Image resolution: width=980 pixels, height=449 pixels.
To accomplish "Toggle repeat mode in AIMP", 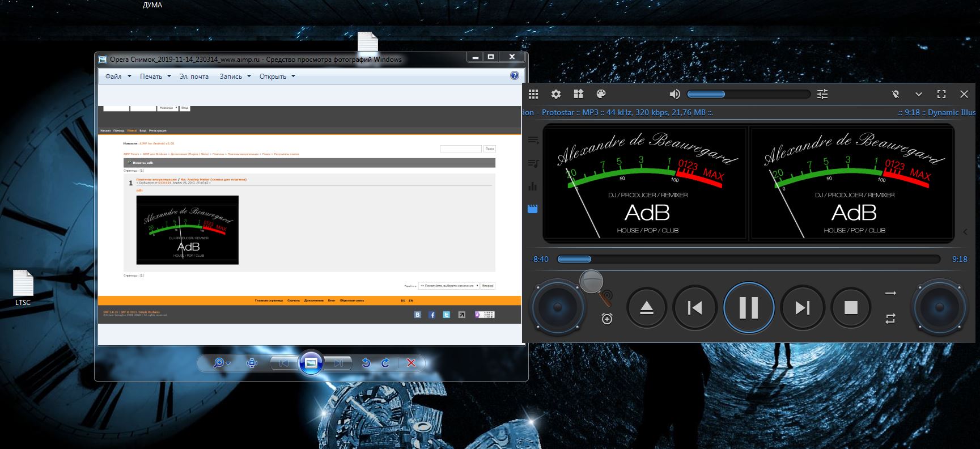I will click(890, 319).
